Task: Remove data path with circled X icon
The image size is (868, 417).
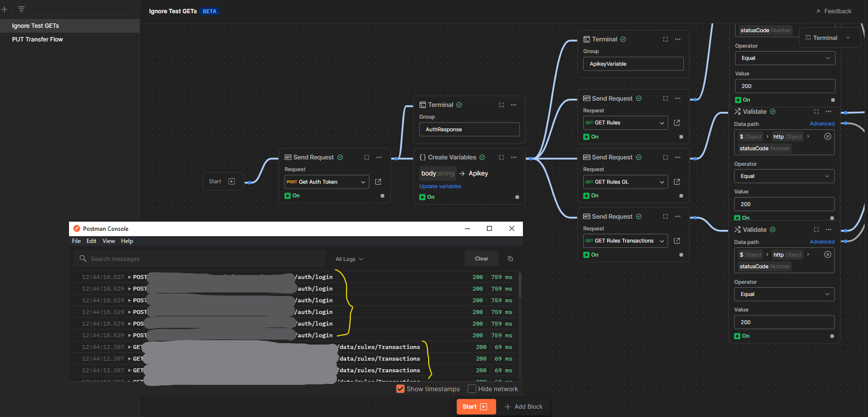Action: 827,137
